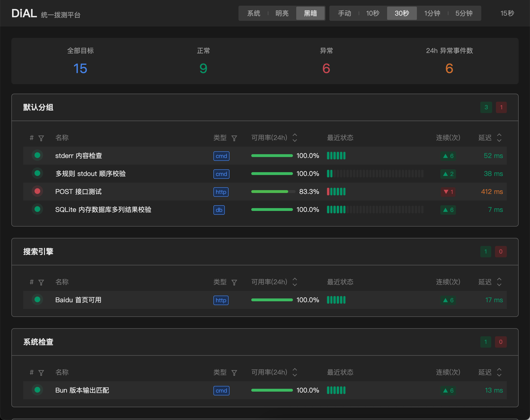This screenshot has width=530, height=420.
Task: Click red abnormal count badge in 默认分组
Action: pyautogui.click(x=501, y=107)
